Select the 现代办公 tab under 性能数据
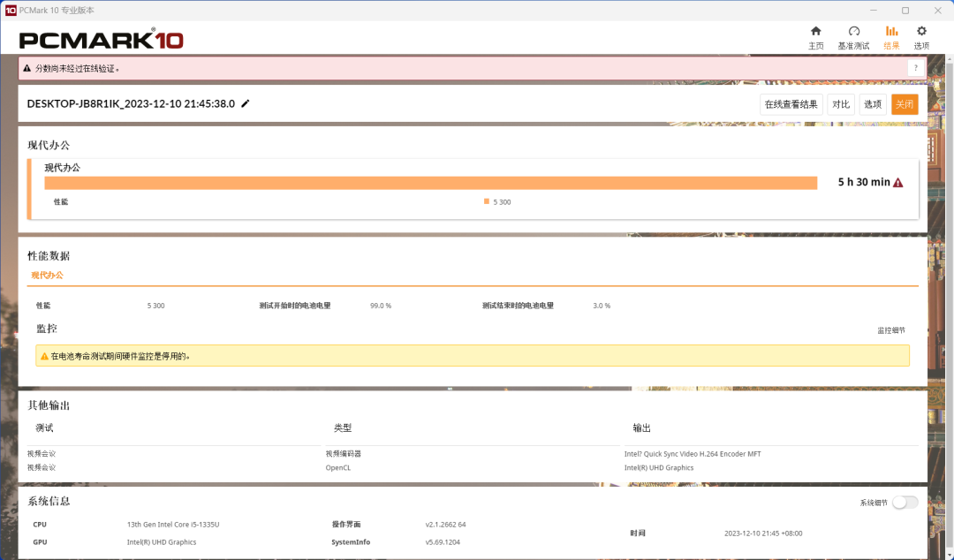This screenshot has height=560, width=954. pos(47,275)
